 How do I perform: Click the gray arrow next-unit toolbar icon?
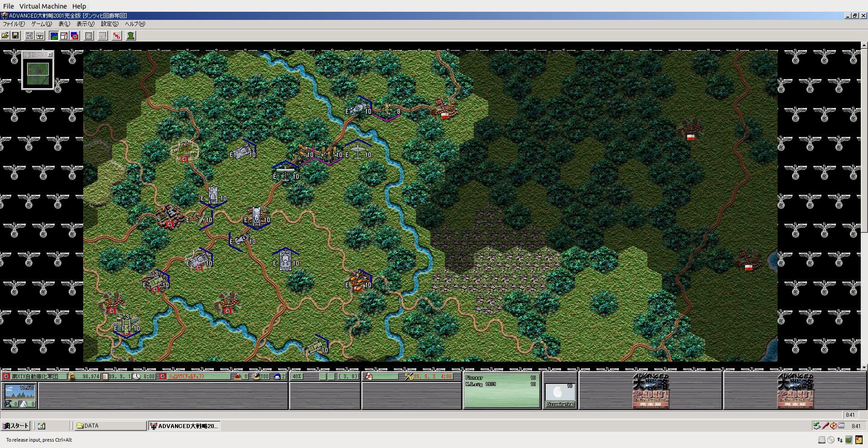[x=29, y=36]
